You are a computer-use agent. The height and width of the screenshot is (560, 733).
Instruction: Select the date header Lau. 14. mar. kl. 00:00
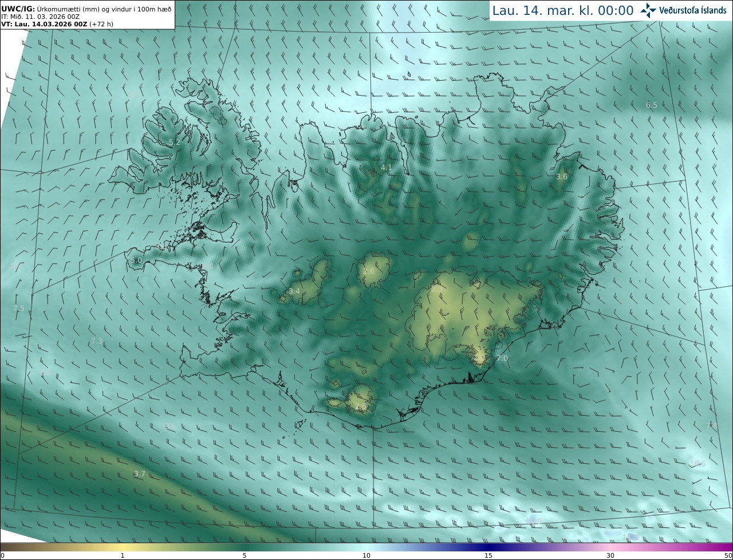point(563,11)
